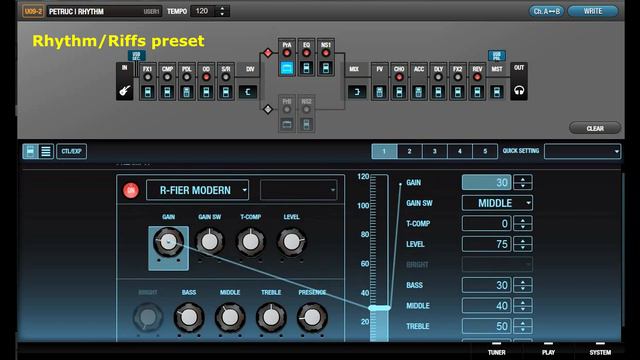Toggle the preamp ON red button

131,190
